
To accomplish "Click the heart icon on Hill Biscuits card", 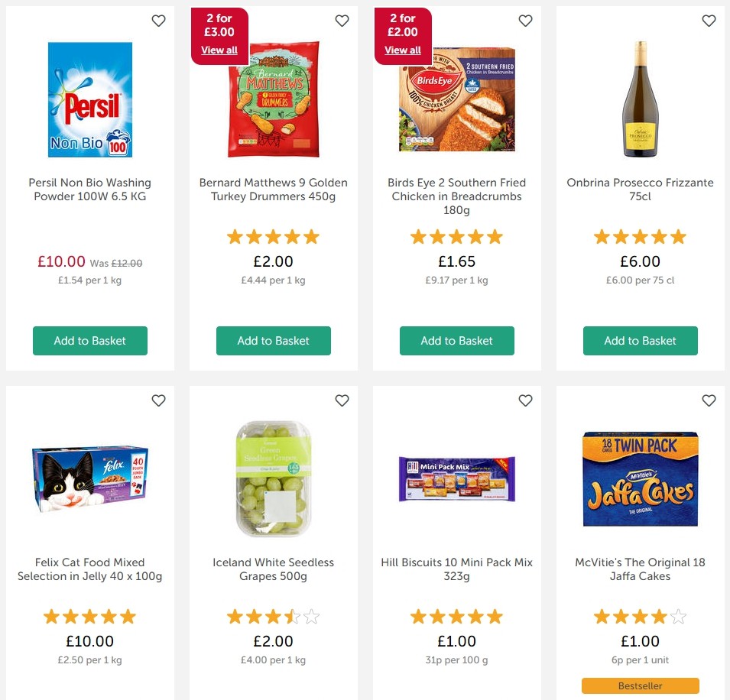I will (525, 400).
